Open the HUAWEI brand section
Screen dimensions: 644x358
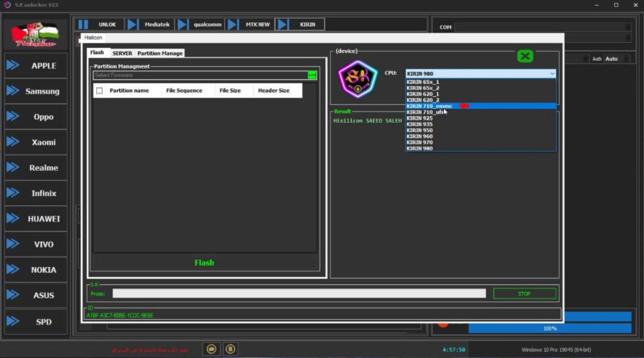pos(36,219)
